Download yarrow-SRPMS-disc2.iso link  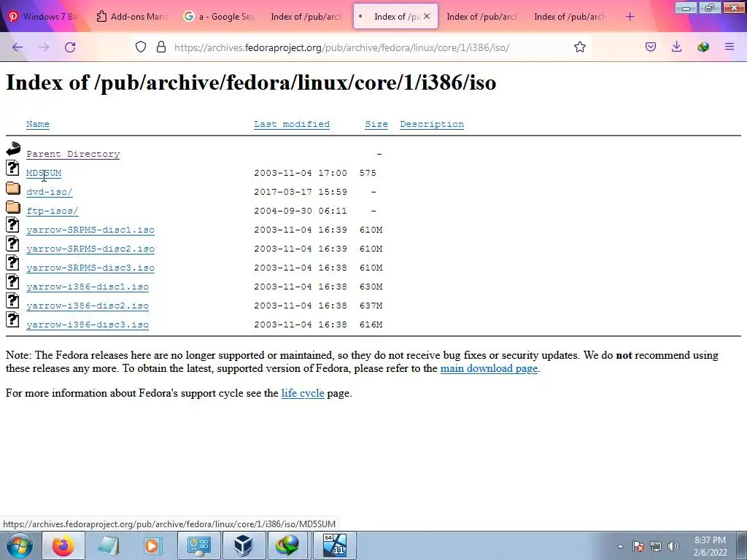pos(90,249)
